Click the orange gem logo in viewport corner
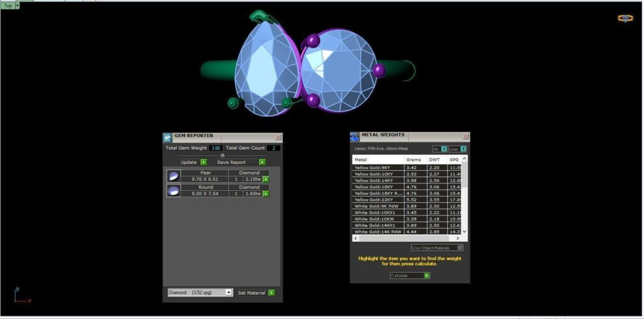Screen dimensions: 644x319 625,18
